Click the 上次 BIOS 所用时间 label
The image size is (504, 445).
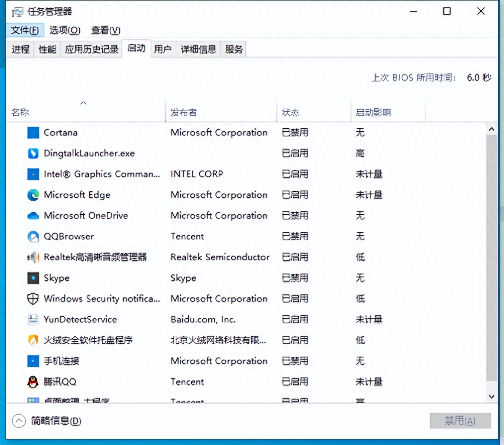click(414, 78)
